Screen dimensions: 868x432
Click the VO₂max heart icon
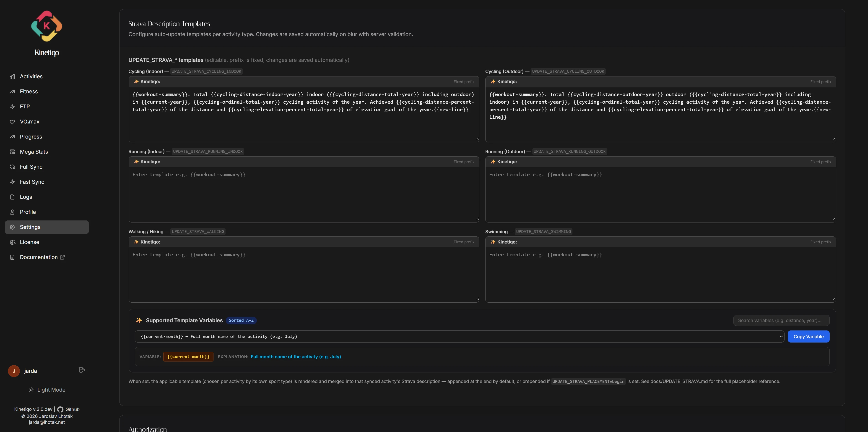[x=13, y=122]
